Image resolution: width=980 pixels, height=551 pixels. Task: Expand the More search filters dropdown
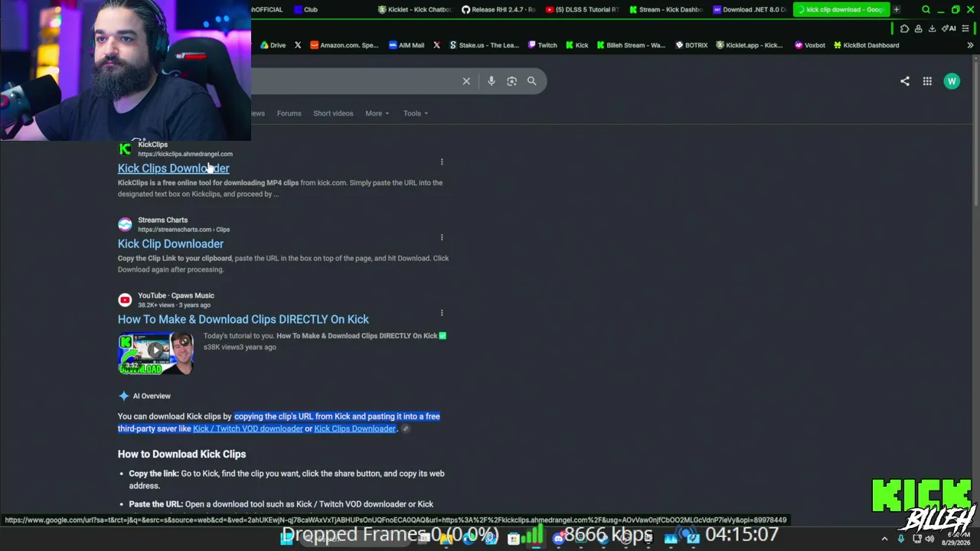[x=377, y=113]
